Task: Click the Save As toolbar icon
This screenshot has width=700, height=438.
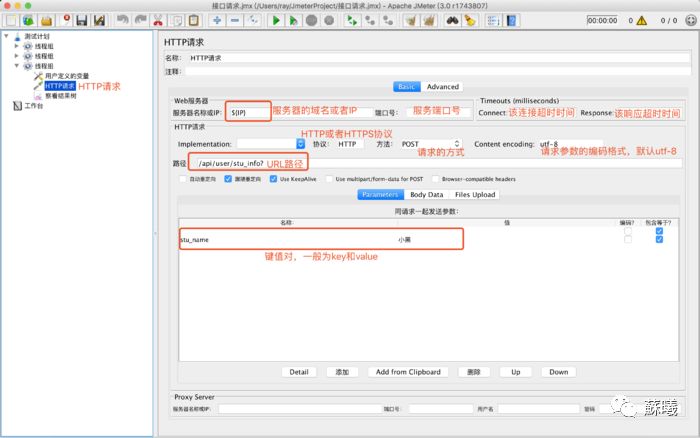Action: tap(99, 21)
